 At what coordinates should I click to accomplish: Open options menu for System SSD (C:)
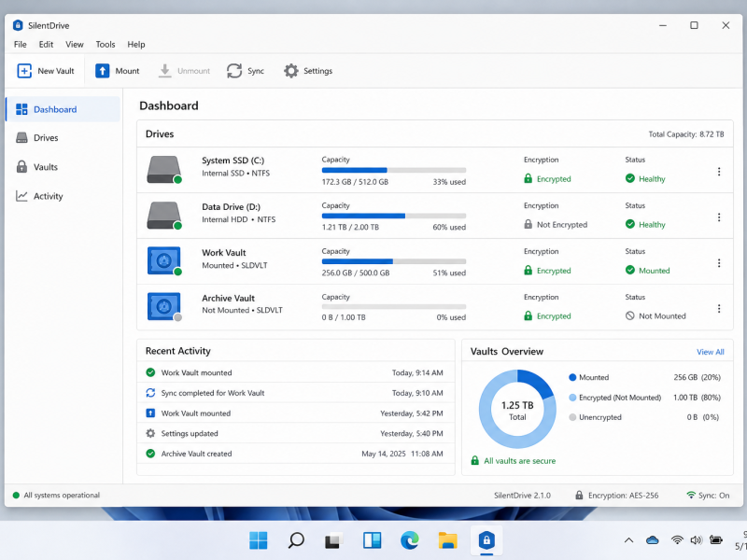[x=719, y=172]
